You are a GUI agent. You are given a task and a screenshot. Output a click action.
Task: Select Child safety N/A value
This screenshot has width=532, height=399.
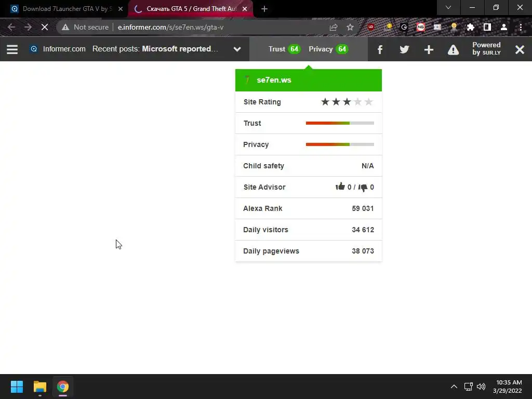(367, 166)
